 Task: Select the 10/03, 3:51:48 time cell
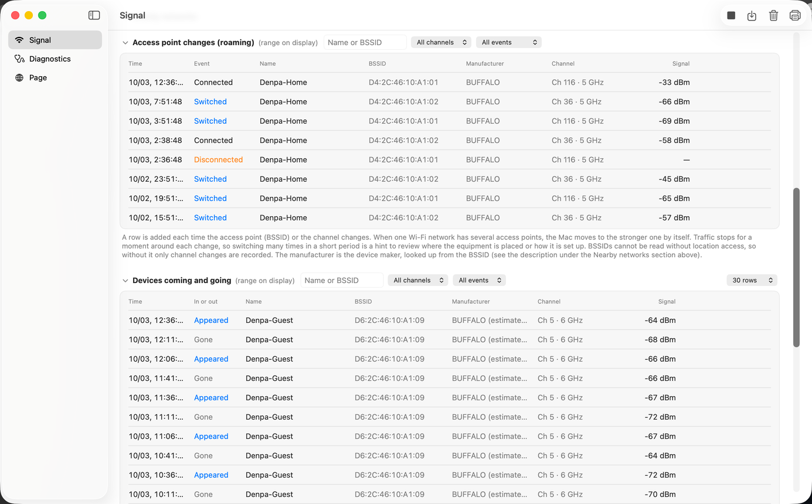tap(155, 121)
